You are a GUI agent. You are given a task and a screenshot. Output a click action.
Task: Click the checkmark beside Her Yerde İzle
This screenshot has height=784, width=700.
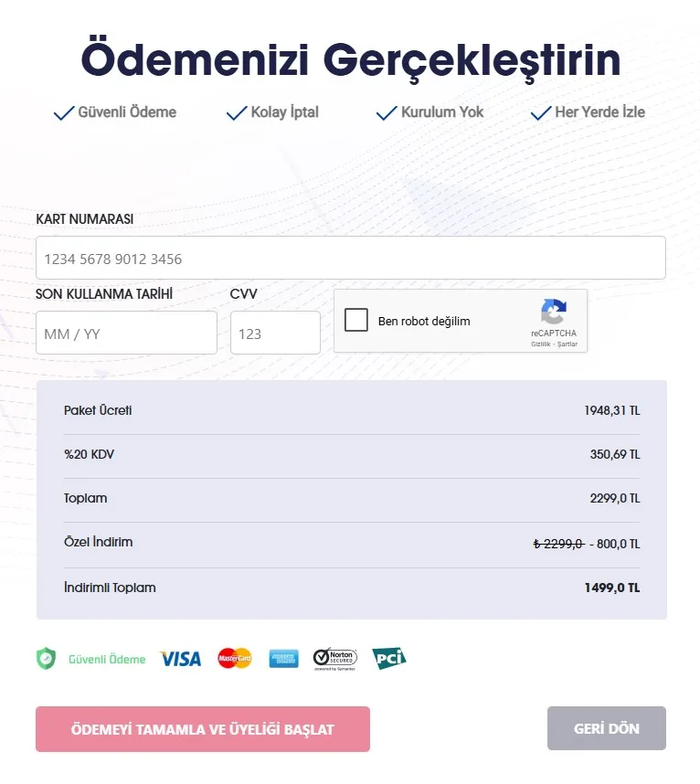[541, 113]
